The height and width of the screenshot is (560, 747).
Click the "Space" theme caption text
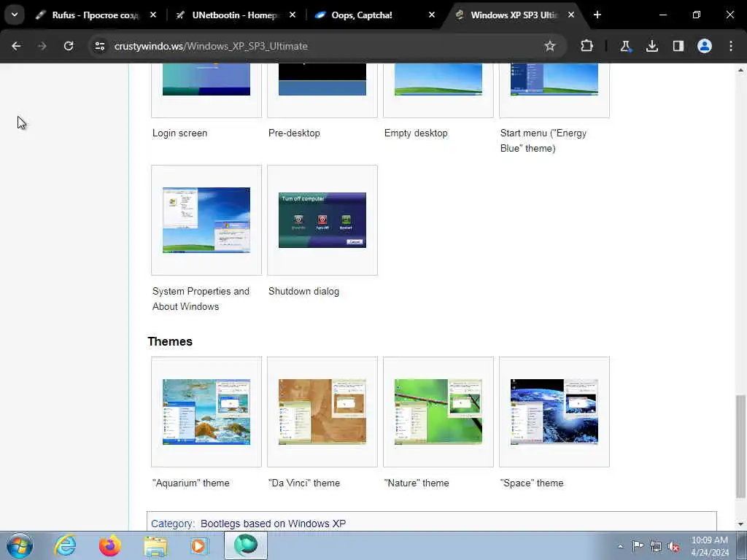532,483
